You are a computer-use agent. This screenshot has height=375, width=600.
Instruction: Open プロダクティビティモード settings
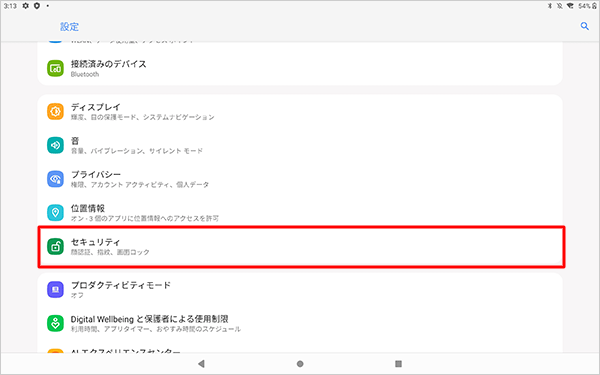click(300, 290)
